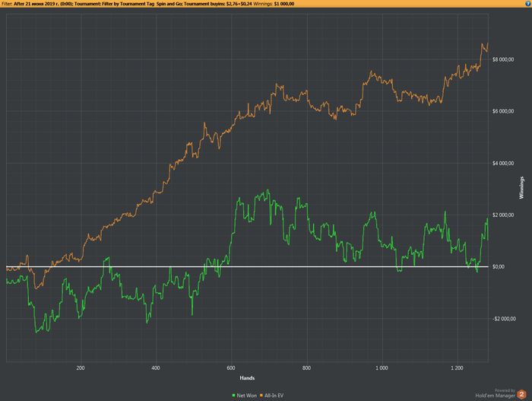Click the $2 000,00 axis label
Image resolution: width=532 pixels, height=401 pixels.
click(x=503, y=215)
